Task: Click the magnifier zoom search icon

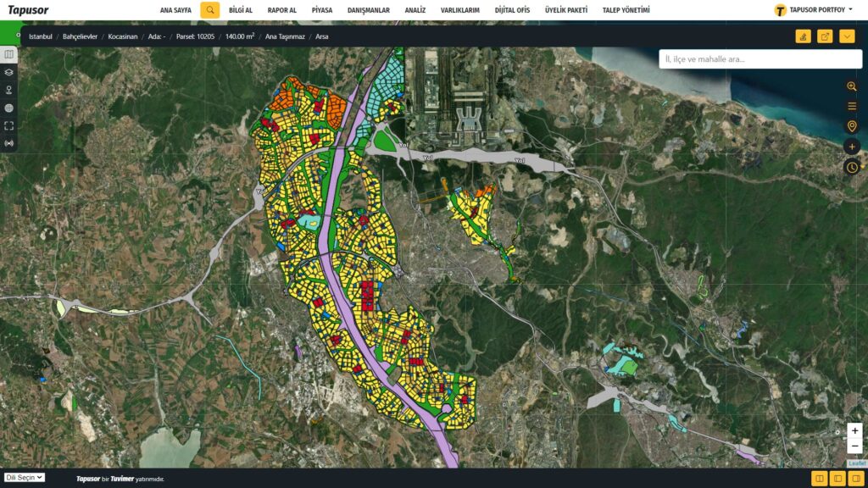Action: pos(852,86)
